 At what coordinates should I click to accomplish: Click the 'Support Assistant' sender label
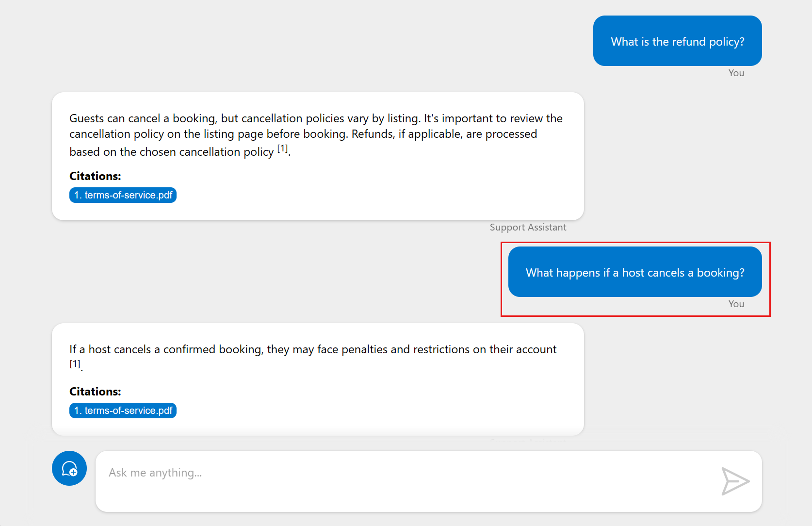(528, 227)
